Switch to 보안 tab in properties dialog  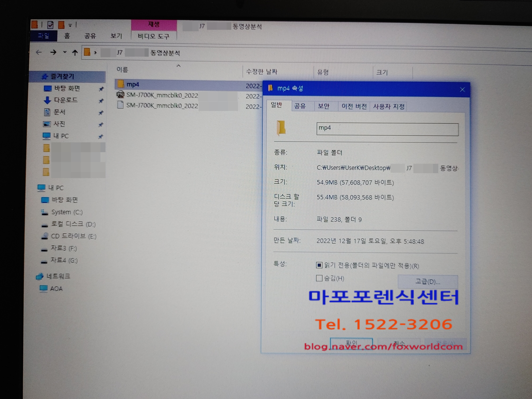pyautogui.click(x=324, y=106)
